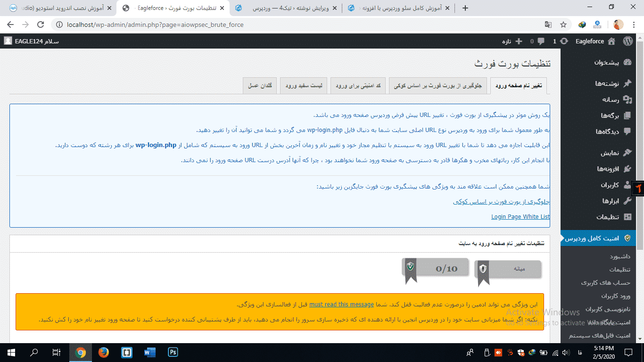Open Chrome profile avatar

tap(619, 25)
